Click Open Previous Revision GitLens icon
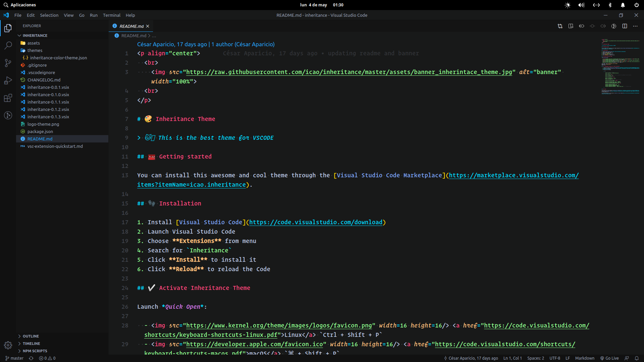This screenshot has height=362, width=644. point(581,26)
